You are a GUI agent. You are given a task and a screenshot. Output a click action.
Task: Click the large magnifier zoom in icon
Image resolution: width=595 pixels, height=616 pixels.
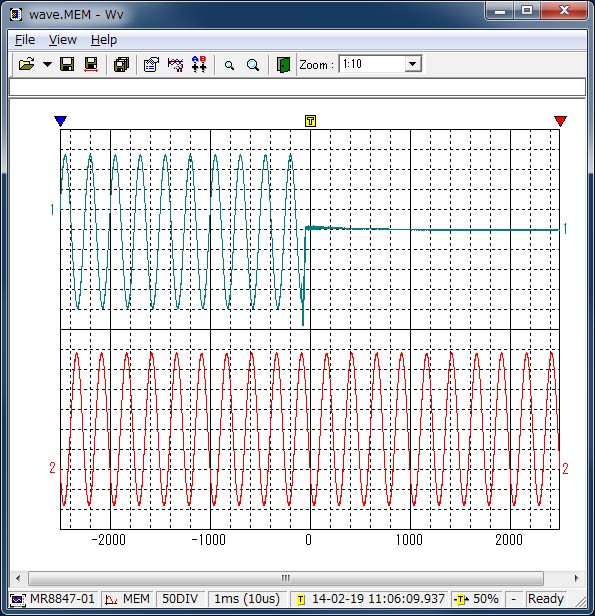click(x=253, y=65)
